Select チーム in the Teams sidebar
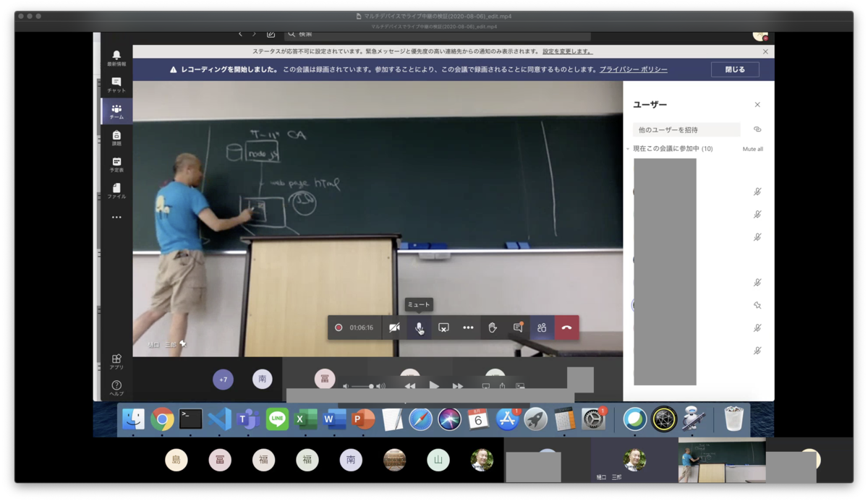This screenshot has width=868, height=501. pos(116,111)
